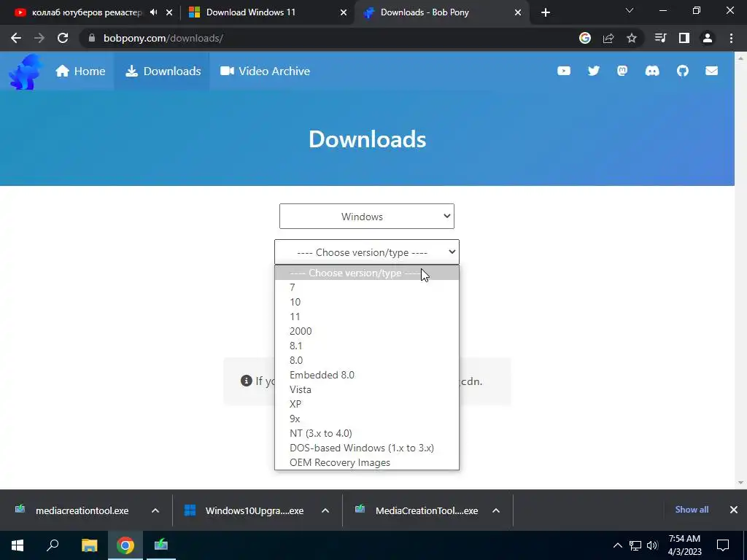Select 8.1 from the version list

point(366,346)
